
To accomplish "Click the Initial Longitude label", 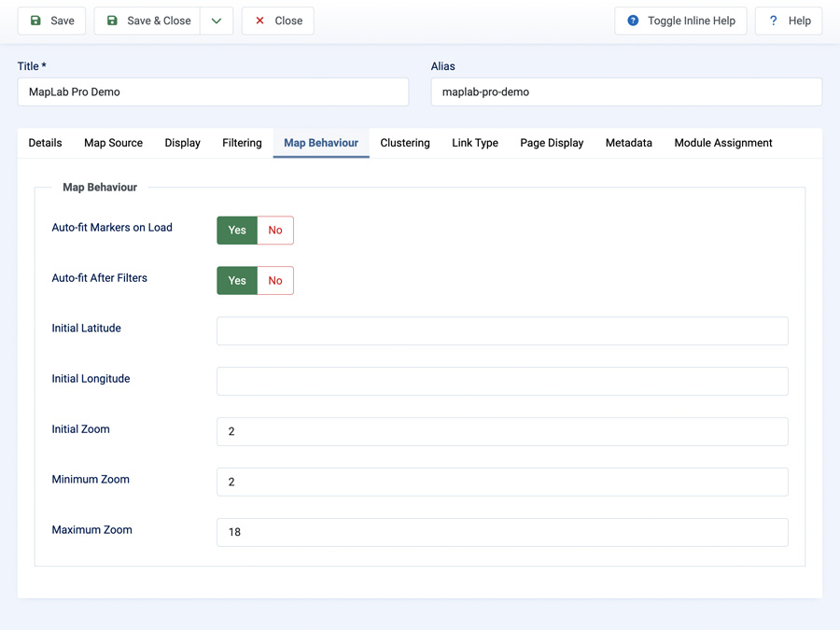I will click(91, 379).
